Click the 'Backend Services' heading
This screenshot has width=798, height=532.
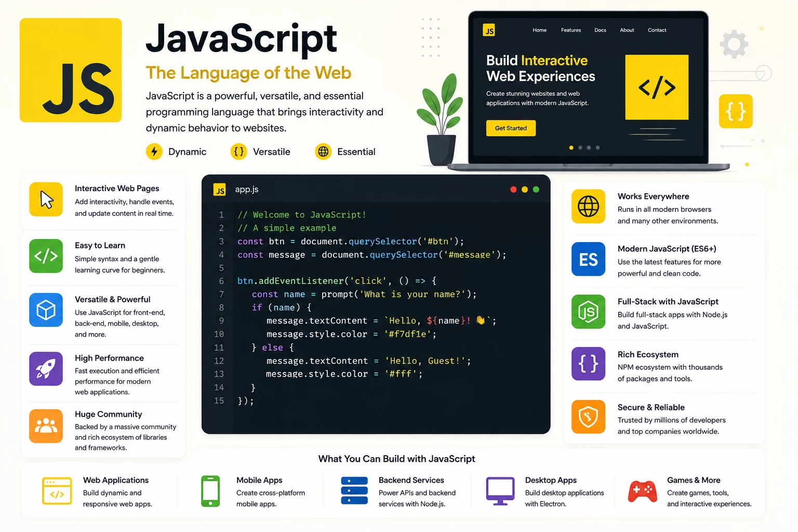click(x=411, y=480)
